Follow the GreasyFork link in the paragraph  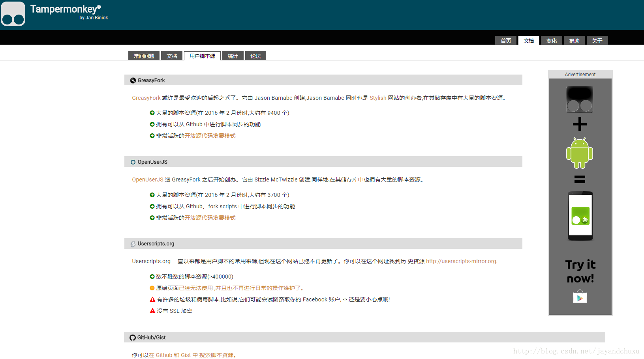point(146,98)
